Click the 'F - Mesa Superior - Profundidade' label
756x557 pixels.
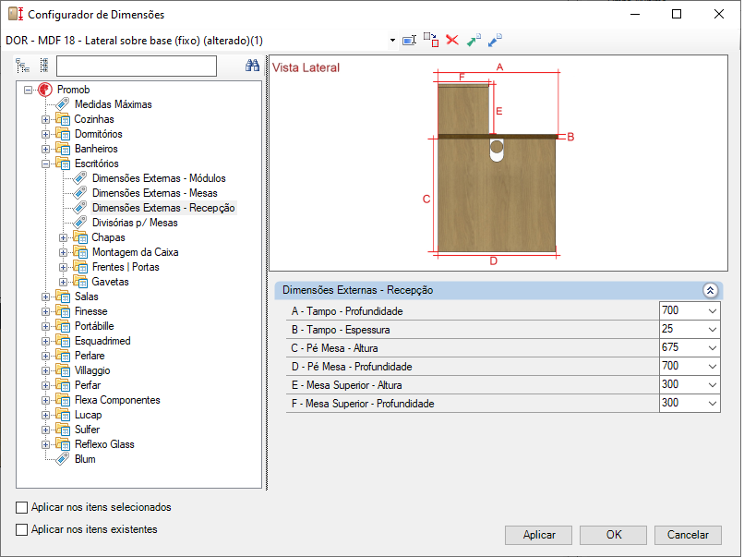pos(363,404)
